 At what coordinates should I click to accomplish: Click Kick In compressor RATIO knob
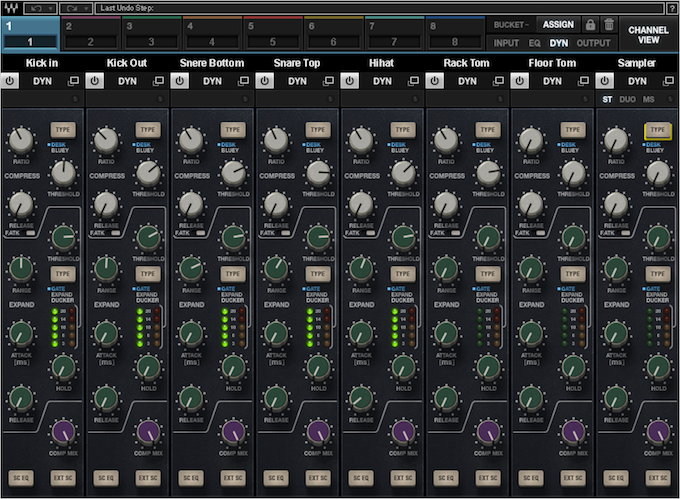pos(21,140)
